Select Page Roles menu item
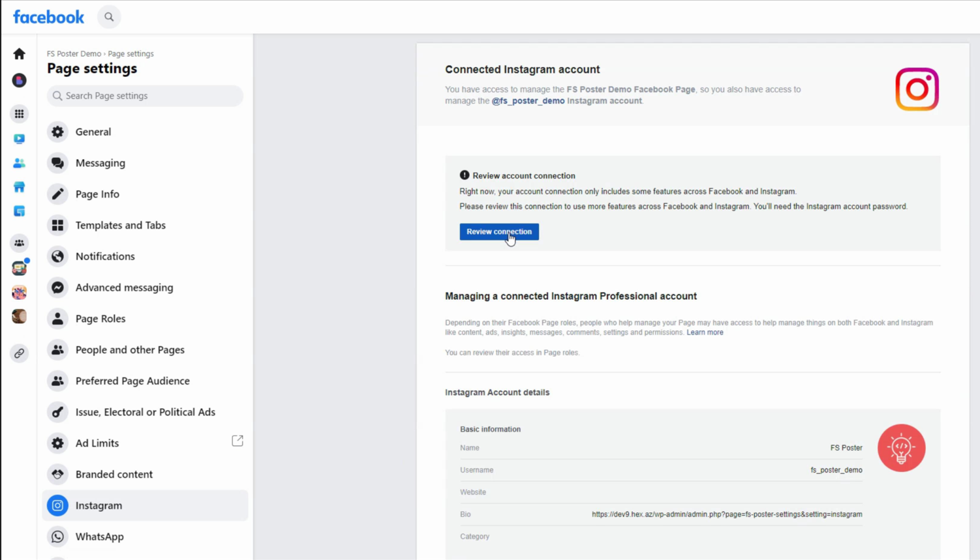This screenshot has width=980, height=560. pyautogui.click(x=145, y=318)
